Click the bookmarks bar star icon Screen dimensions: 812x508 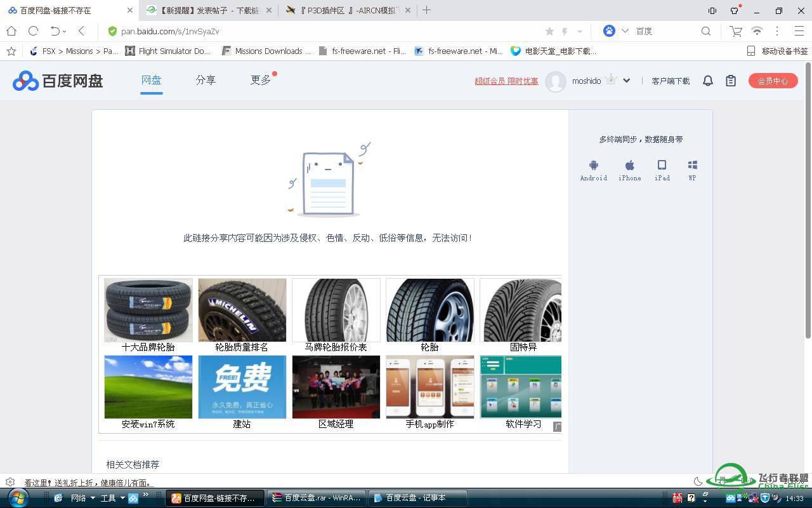11,51
